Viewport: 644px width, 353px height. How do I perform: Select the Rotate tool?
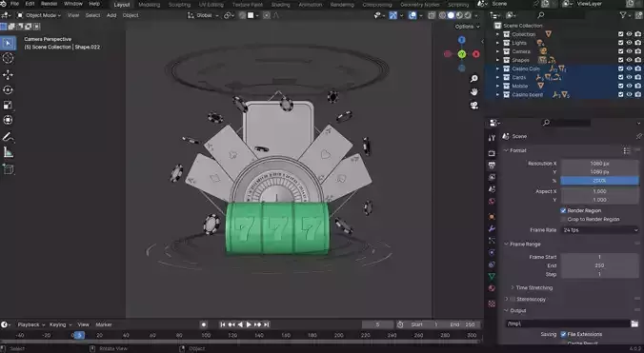click(8, 90)
